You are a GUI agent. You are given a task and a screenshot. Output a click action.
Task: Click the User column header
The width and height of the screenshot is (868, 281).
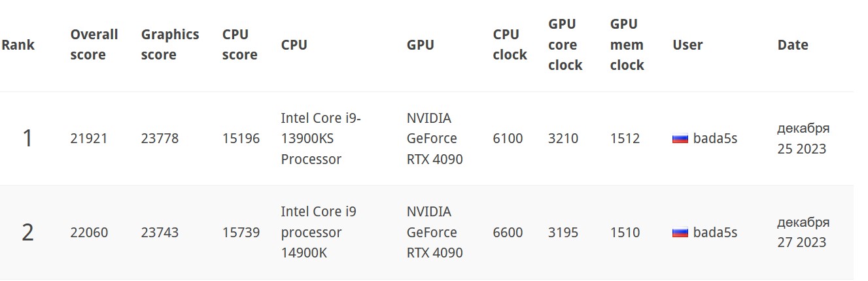[x=687, y=45]
